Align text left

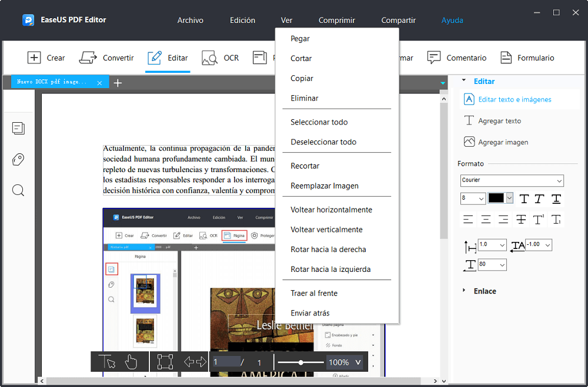tap(468, 220)
